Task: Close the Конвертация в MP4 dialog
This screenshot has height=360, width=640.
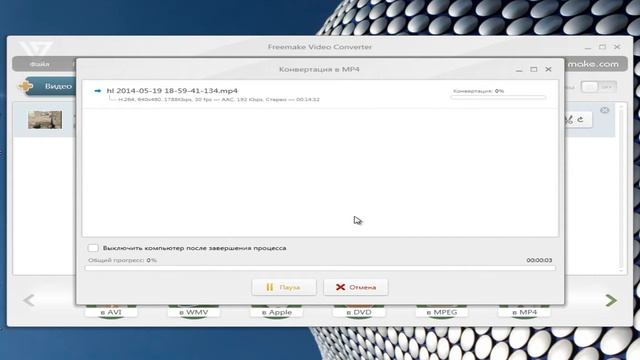Action: (x=548, y=69)
